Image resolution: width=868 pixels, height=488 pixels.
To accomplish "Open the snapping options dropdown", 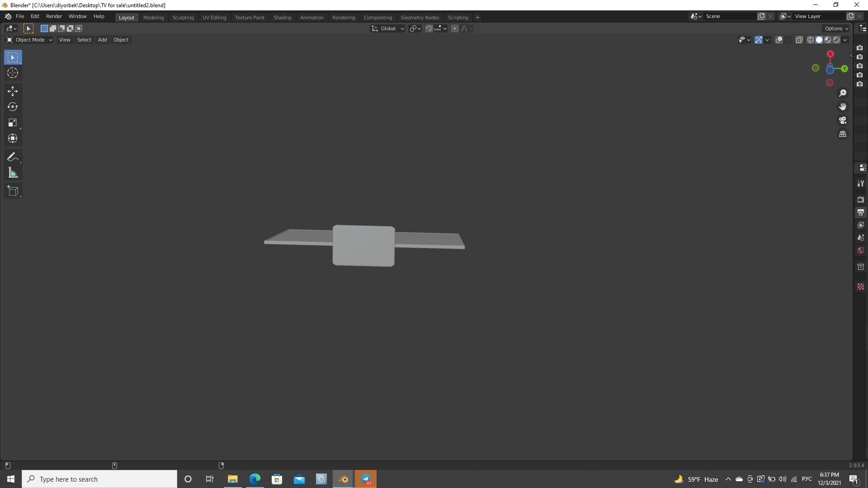I will (x=441, y=28).
